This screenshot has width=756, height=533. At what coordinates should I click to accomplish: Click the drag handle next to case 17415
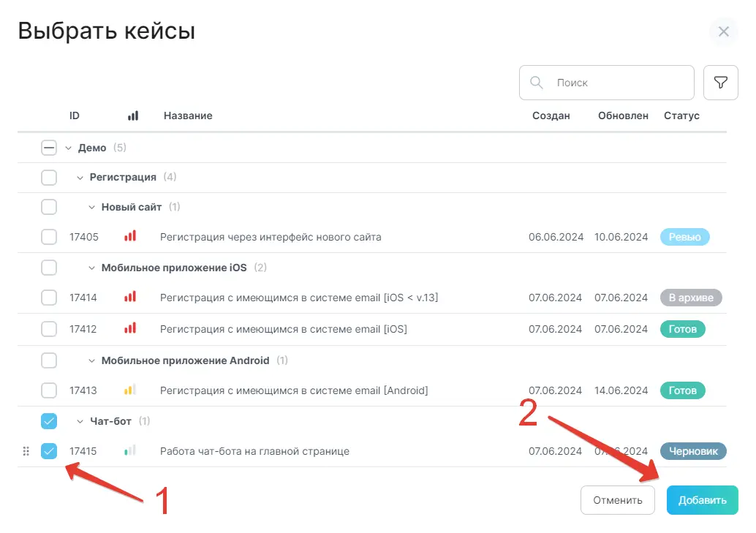tap(26, 451)
